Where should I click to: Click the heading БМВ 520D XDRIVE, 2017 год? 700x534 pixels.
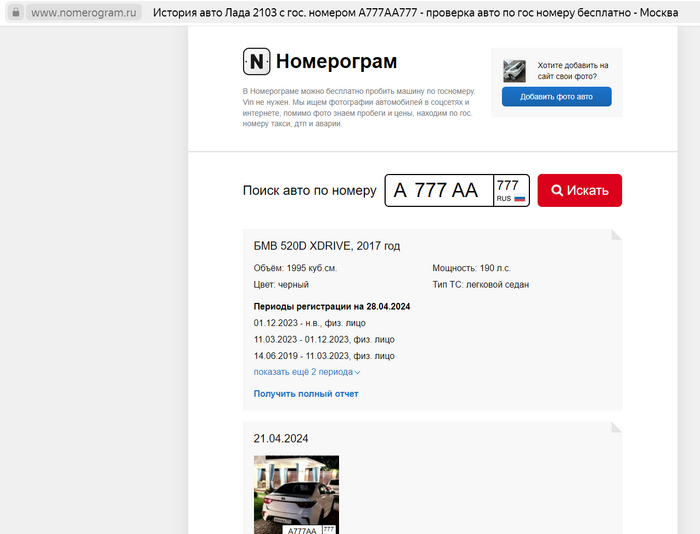(x=327, y=246)
